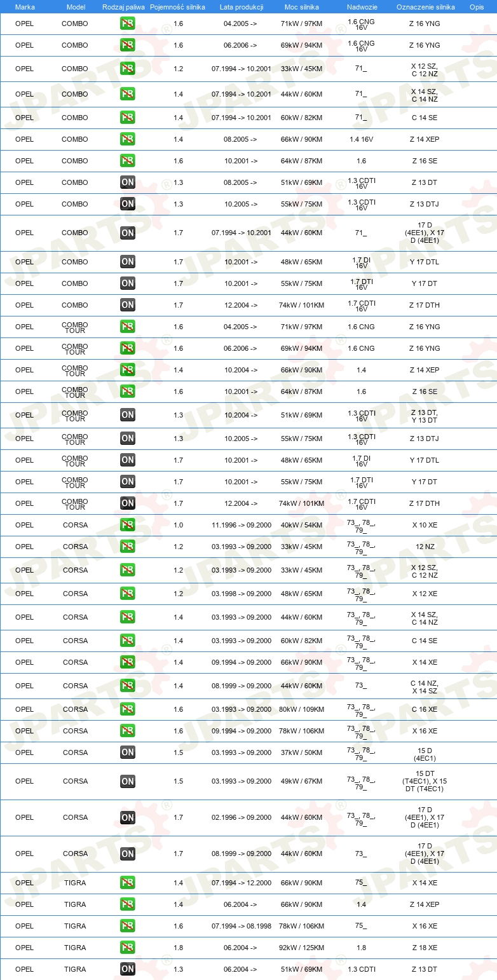Select the 92kW / 125KM power cell
This screenshot has height=980, width=497.
302,948
